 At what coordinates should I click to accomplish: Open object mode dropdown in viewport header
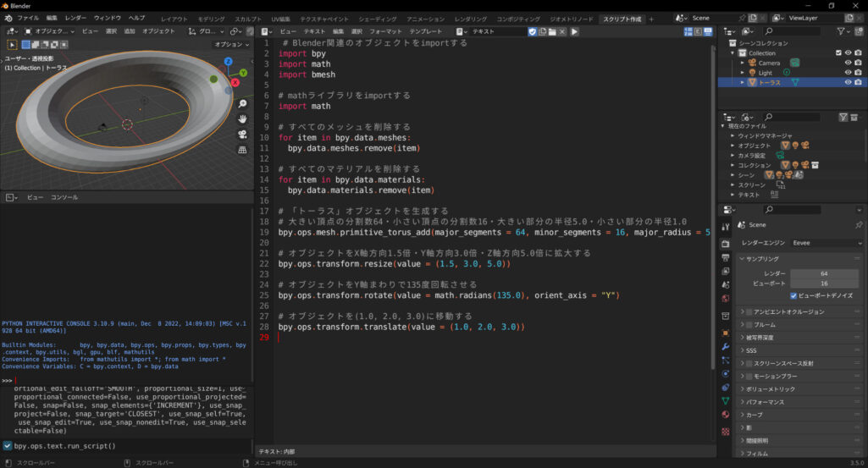tap(49, 31)
